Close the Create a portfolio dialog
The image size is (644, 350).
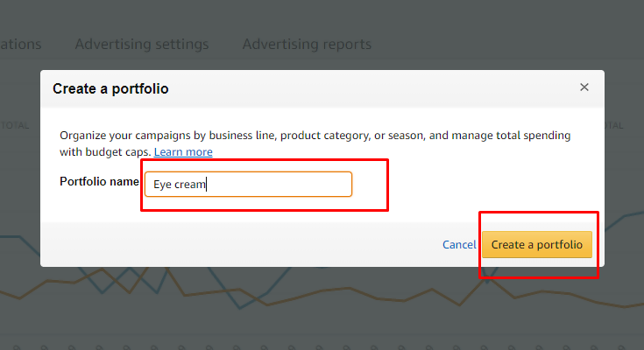click(x=584, y=87)
